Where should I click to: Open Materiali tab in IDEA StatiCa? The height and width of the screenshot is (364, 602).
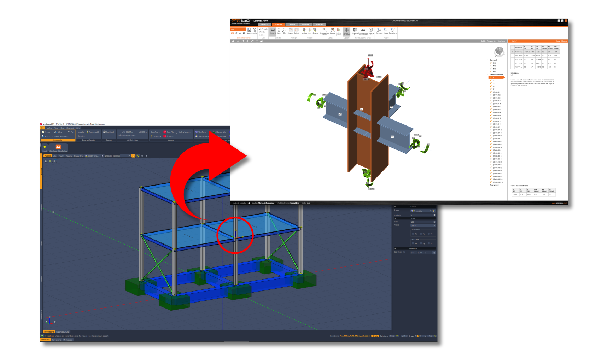[319, 24]
